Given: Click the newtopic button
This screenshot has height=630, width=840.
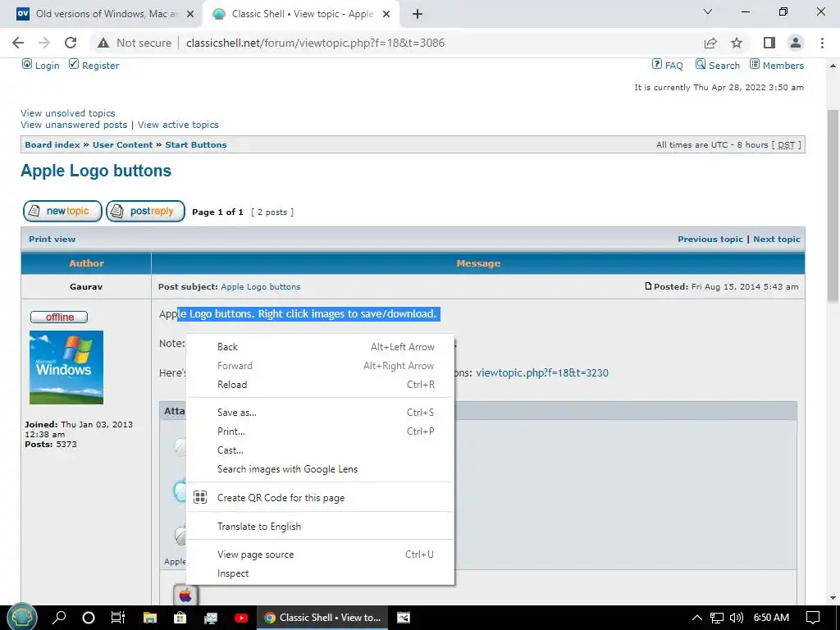Looking at the screenshot, I should tap(62, 211).
